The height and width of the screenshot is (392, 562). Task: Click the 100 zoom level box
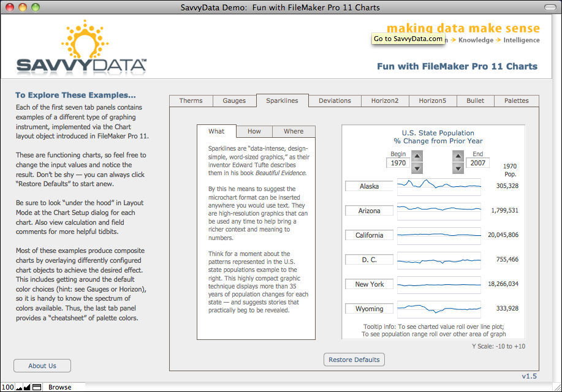7,387
